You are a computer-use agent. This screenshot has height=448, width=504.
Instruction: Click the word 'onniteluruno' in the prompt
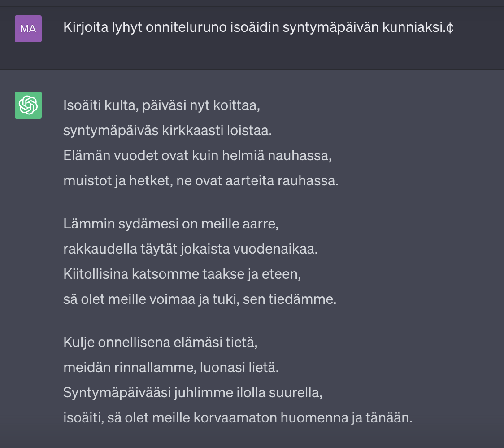pyautogui.click(x=186, y=27)
